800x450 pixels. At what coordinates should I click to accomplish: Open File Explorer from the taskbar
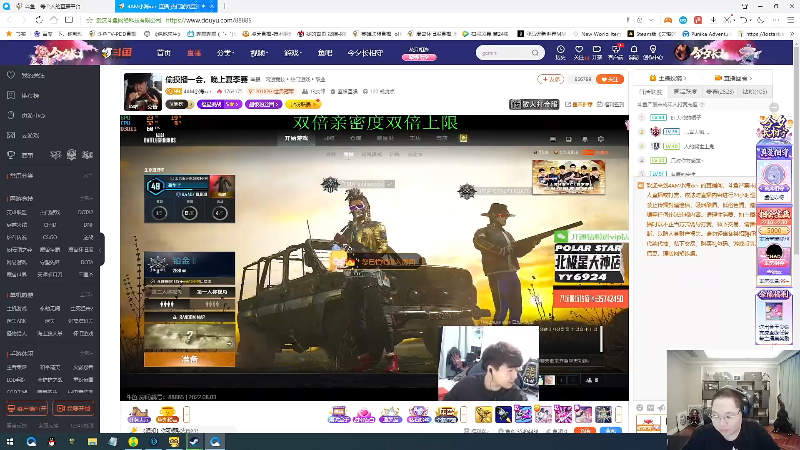(92, 441)
